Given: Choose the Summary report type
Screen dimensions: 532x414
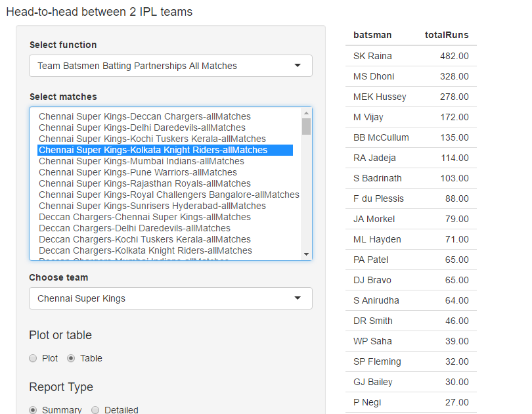Looking at the screenshot, I should pos(33,409).
